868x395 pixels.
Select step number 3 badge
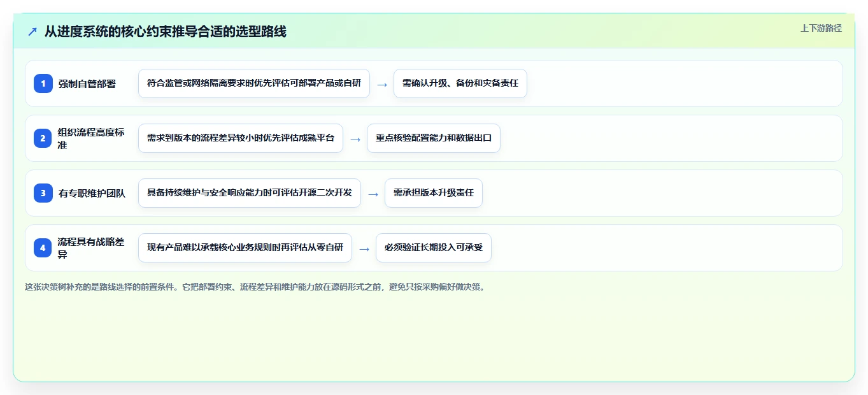[x=43, y=193]
